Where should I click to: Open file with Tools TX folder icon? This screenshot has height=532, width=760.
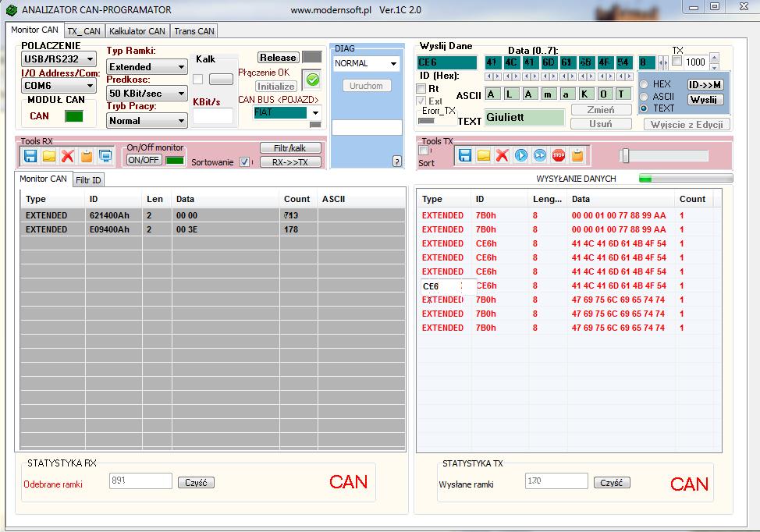[x=483, y=155]
